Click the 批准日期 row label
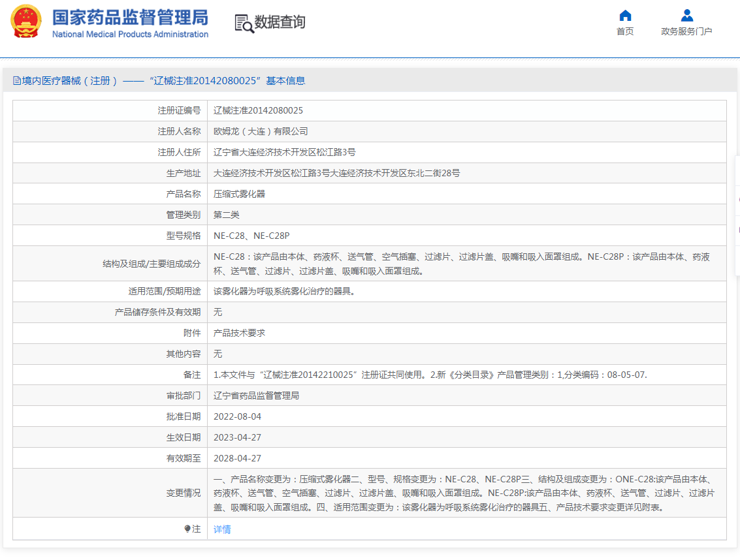Screen dimensions: 740x560 (183, 416)
